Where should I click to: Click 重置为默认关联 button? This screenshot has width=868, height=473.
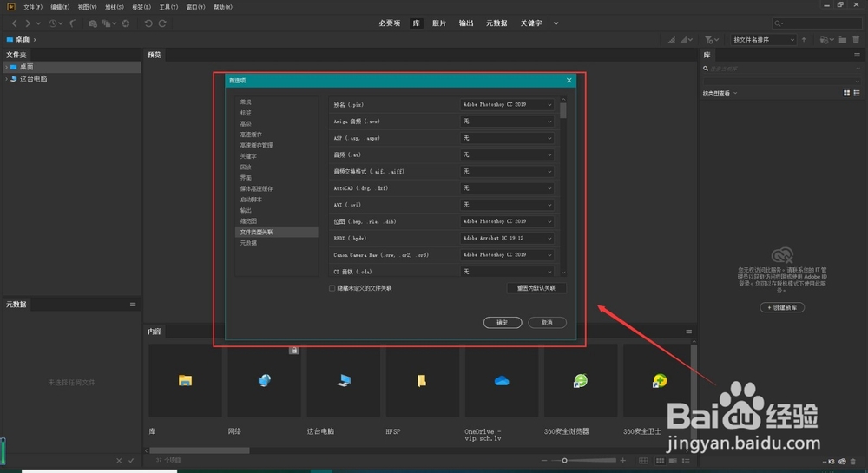pyautogui.click(x=536, y=288)
